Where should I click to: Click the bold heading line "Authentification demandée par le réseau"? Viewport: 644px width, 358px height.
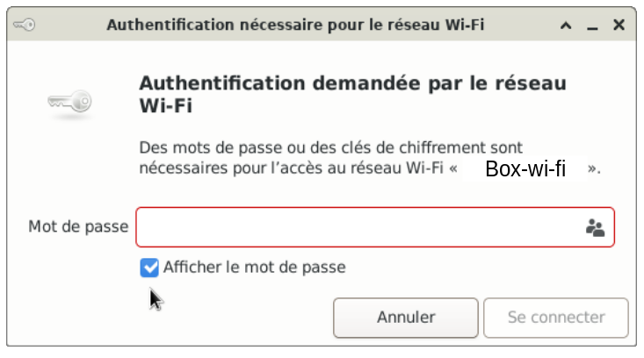(x=353, y=83)
